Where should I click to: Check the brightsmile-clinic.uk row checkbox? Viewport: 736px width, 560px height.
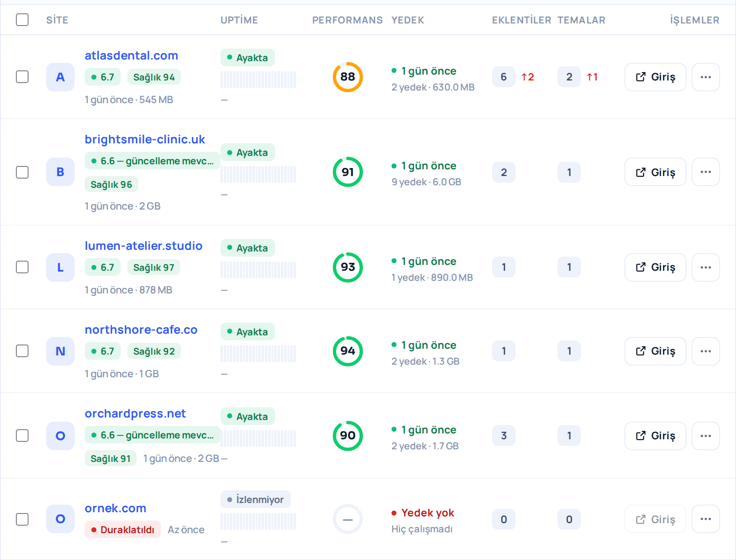coord(22,172)
